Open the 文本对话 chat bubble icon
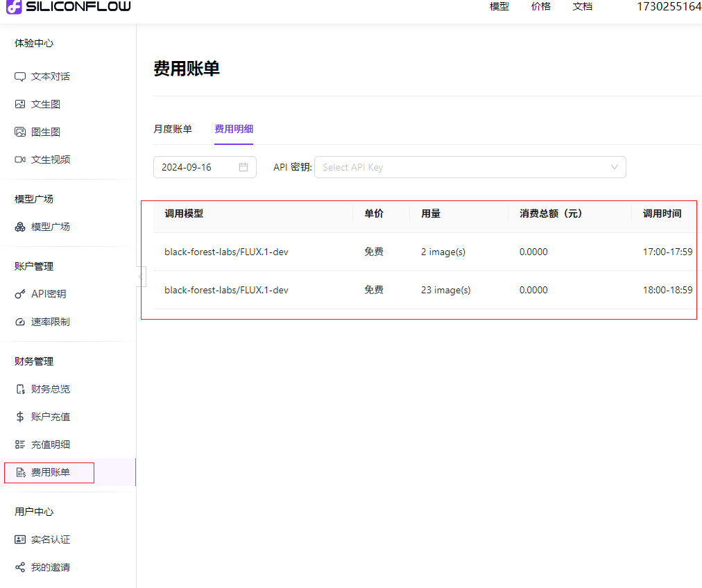Viewport: 702px width, 588px height. (x=20, y=76)
